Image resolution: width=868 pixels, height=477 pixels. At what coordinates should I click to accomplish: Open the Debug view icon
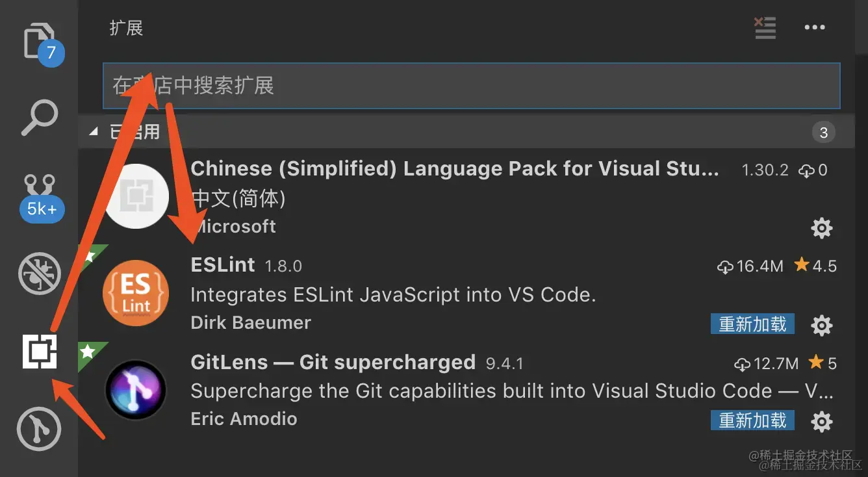point(40,274)
